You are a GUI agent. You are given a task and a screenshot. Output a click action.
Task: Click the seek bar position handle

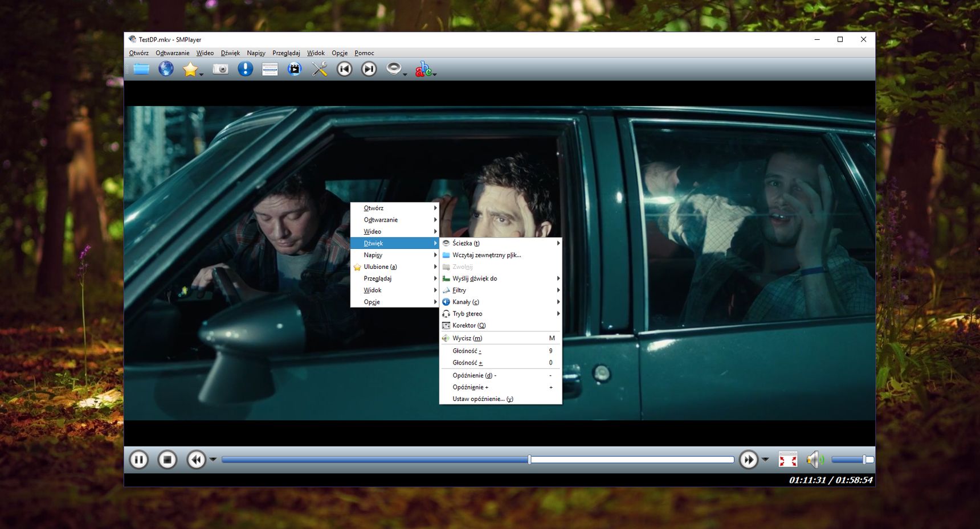[529, 460]
